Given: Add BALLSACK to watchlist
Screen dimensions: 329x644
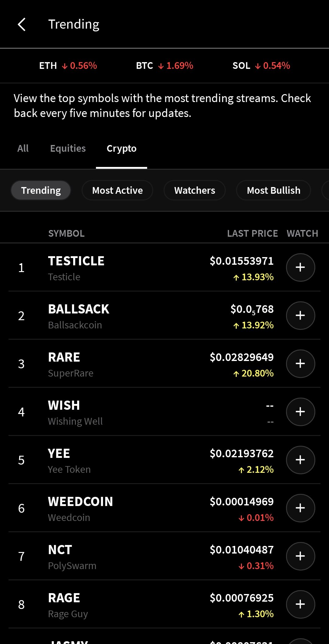Looking at the screenshot, I should [x=300, y=316].
